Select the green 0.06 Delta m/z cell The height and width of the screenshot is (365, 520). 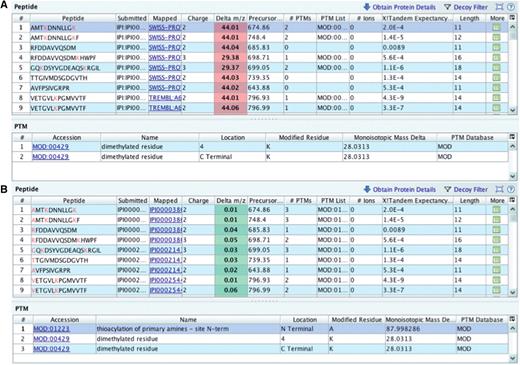(x=231, y=290)
